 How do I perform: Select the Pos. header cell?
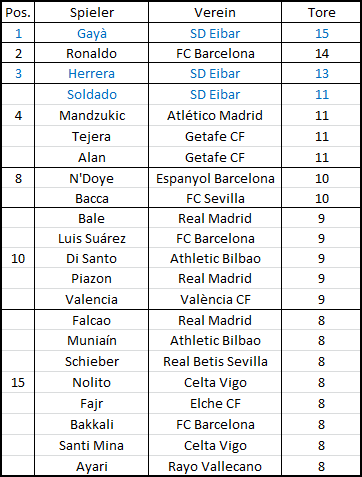(x=18, y=13)
